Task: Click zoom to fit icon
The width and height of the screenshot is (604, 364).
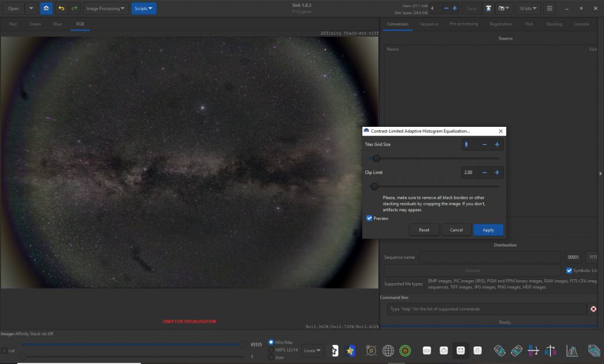Action: (461, 350)
